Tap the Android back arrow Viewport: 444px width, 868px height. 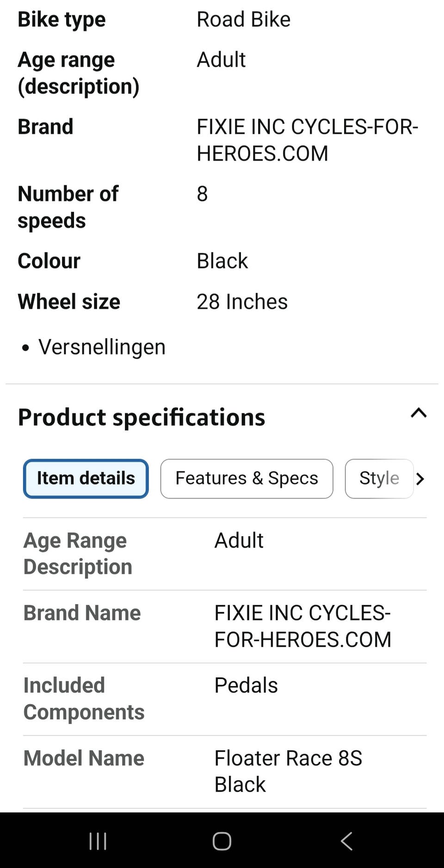tap(346, 841)
